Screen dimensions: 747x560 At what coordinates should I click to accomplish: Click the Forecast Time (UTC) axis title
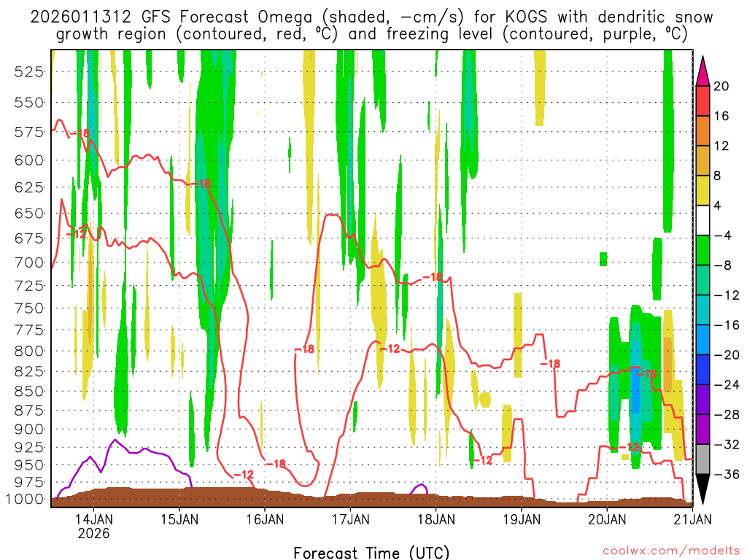[x=371, y=553]
